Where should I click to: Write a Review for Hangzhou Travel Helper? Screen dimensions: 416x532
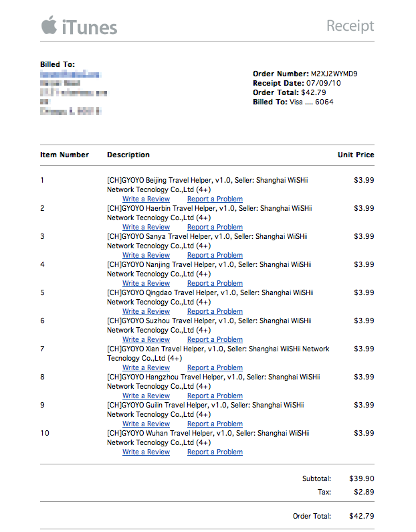(x=146, y=395)
